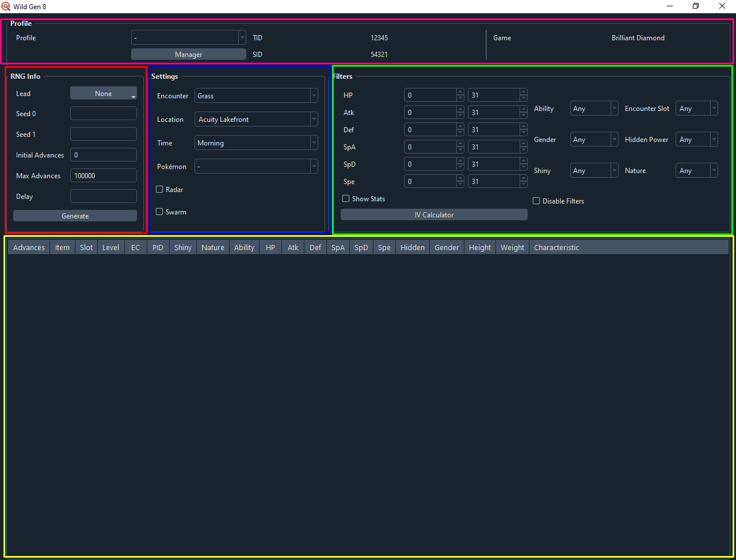Click the Weight column header

(x=513, y=248)
